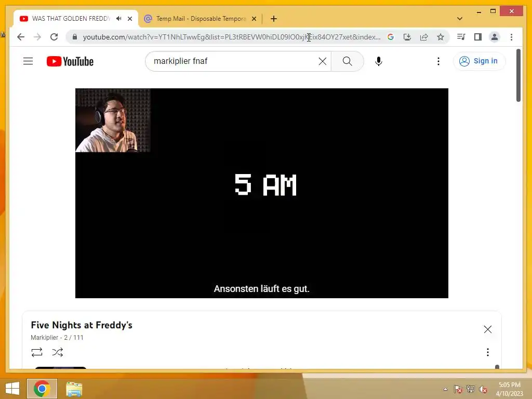Viewport: 532px width, 399px height.
Task: Open the media controls icon in the toolbar
Action: pos(461,37)
